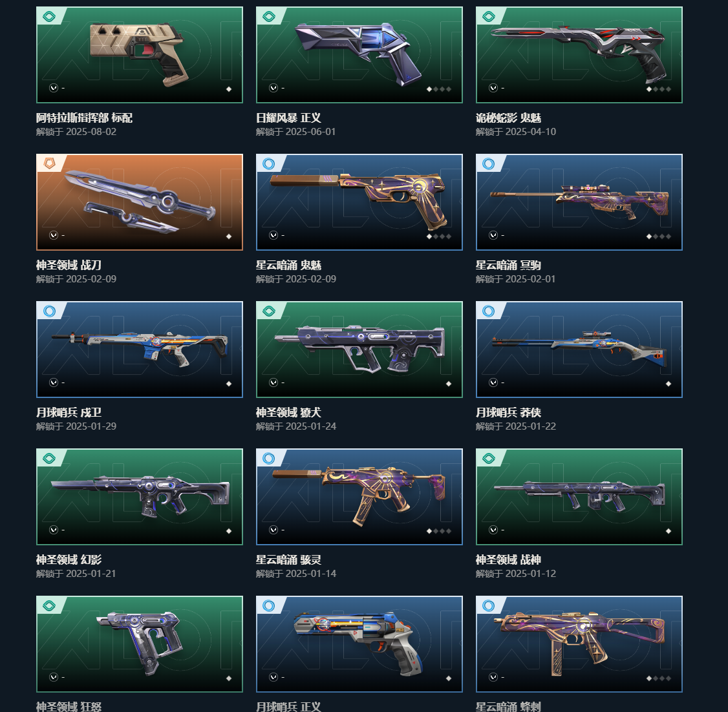
Task: Click the blue tier badge on 月球哨兵 戍卫
Action: (x=49, y=311)
